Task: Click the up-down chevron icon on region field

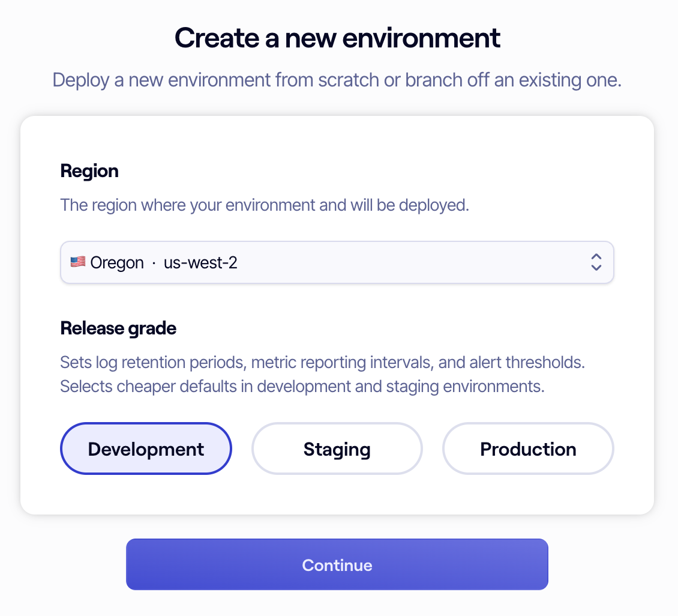Action: click(x=596, y=262)
